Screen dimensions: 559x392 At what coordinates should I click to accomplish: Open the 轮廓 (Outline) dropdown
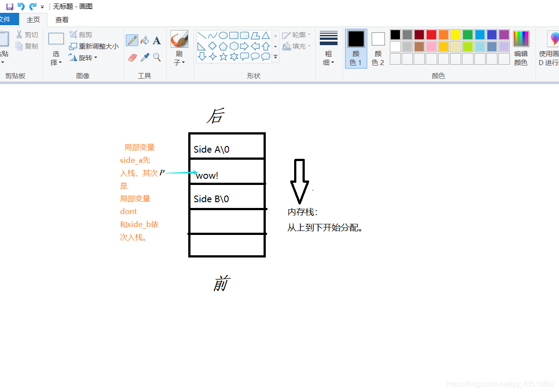tap(297, 35)
